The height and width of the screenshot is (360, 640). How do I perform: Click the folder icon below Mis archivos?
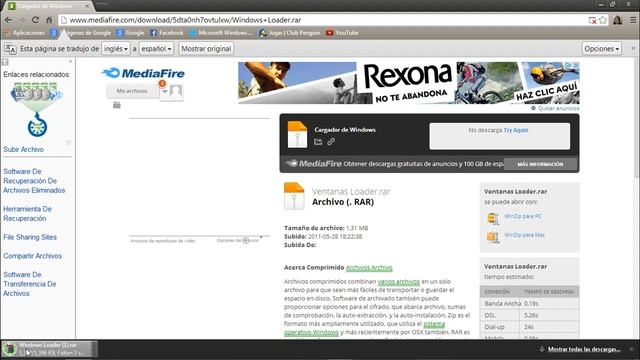[x=117, y=105]
